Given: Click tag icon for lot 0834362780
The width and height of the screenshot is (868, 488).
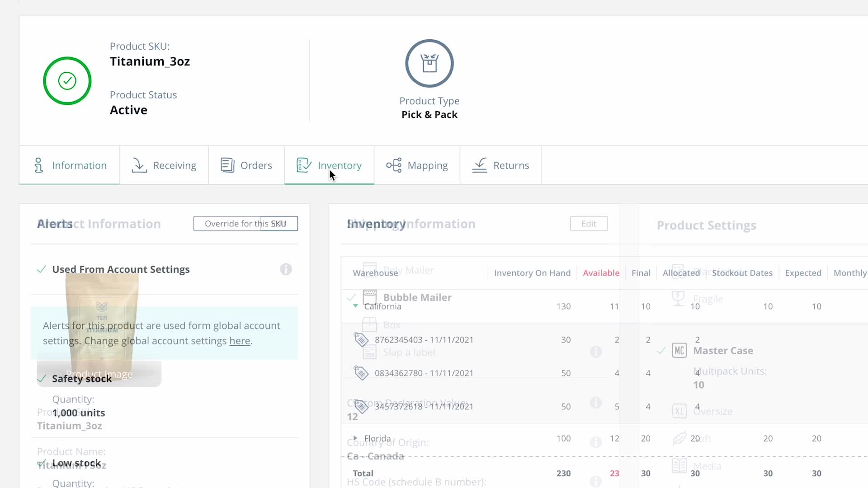Looking at the screenshot, I should 361,373.
